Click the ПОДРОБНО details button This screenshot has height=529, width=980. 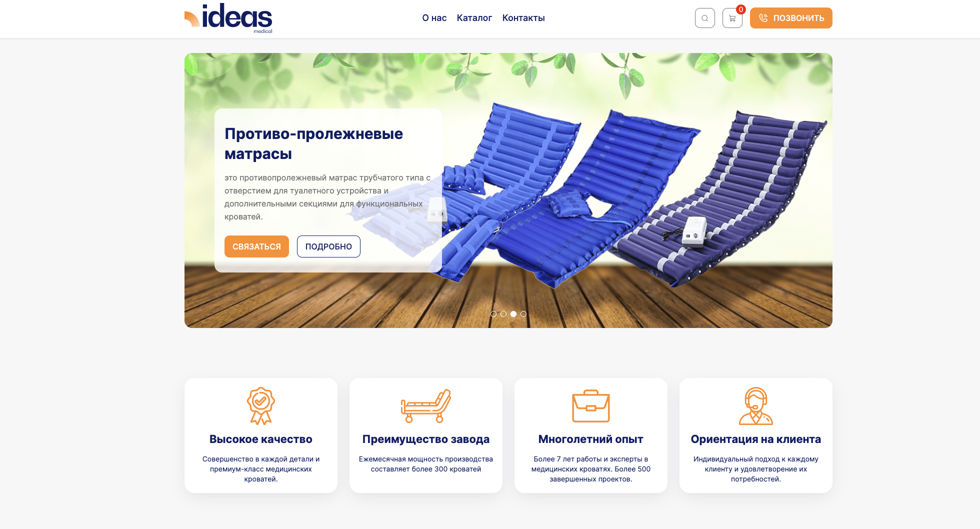328,246
